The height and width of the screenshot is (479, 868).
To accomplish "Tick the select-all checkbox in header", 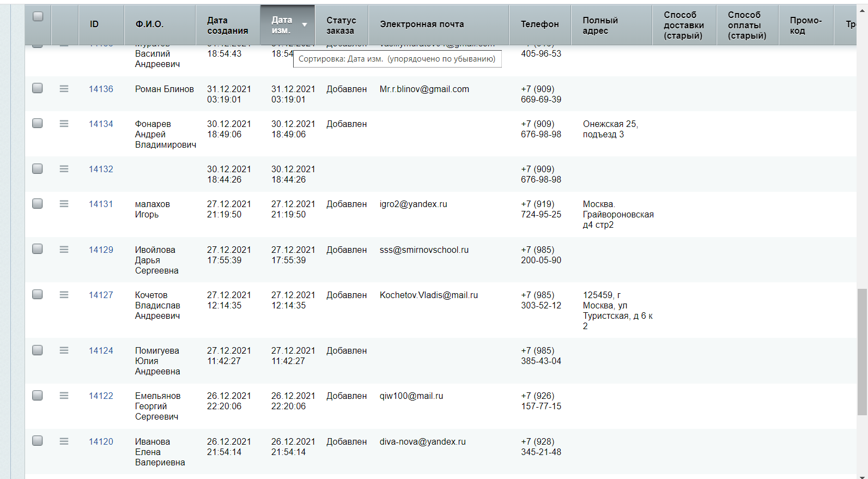I will point(38,16).
